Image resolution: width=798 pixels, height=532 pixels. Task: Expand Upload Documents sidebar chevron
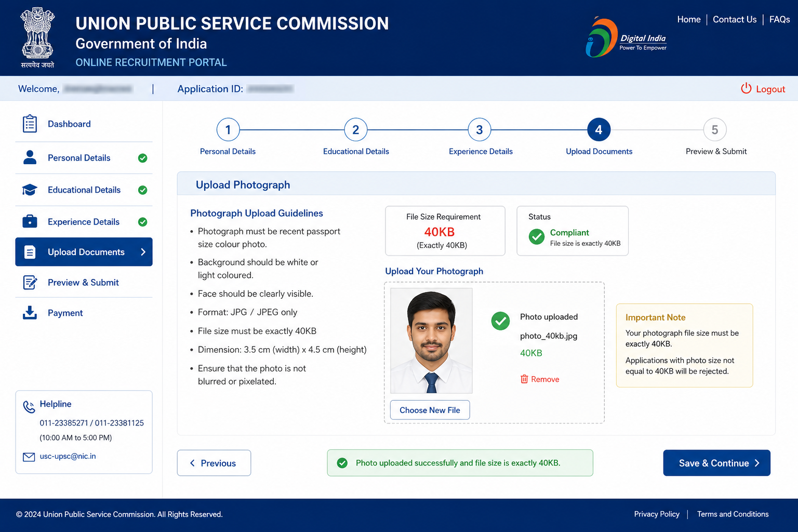click(x=143, y=252)
